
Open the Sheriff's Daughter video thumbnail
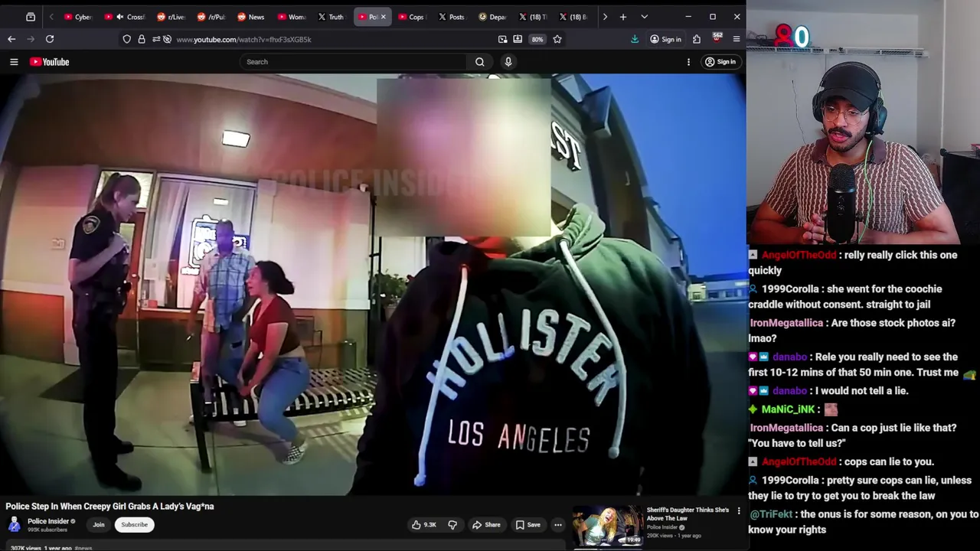pos(609,527)
